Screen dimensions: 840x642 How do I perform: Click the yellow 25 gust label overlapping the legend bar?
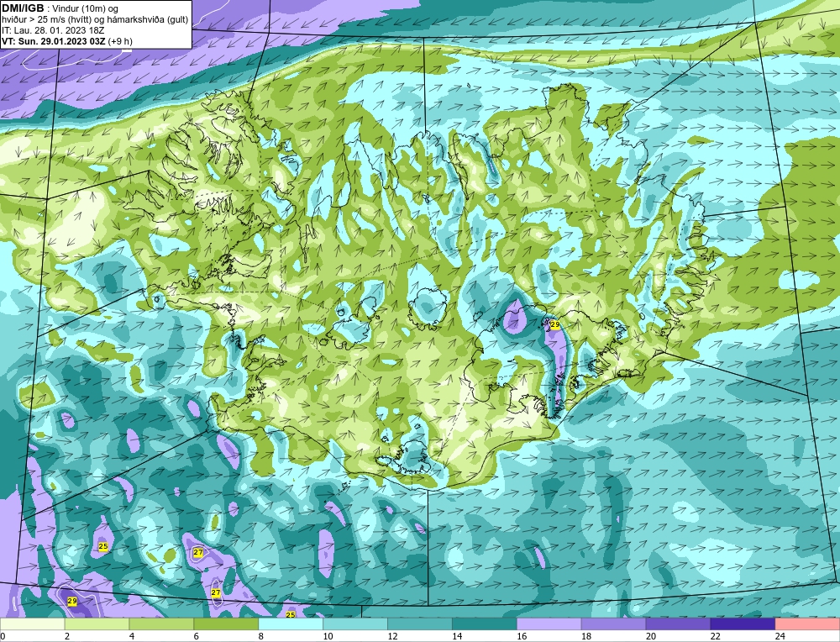[291, 614]
